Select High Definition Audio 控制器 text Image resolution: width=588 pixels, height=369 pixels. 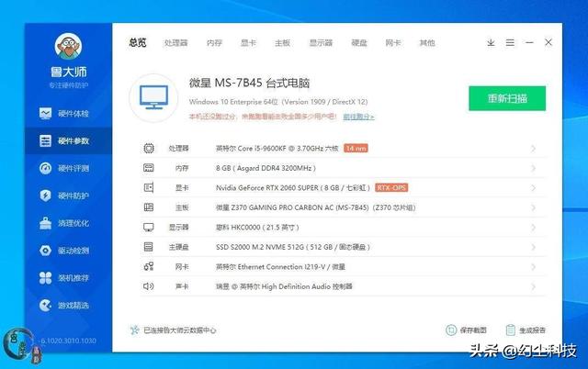pos(284,286)
